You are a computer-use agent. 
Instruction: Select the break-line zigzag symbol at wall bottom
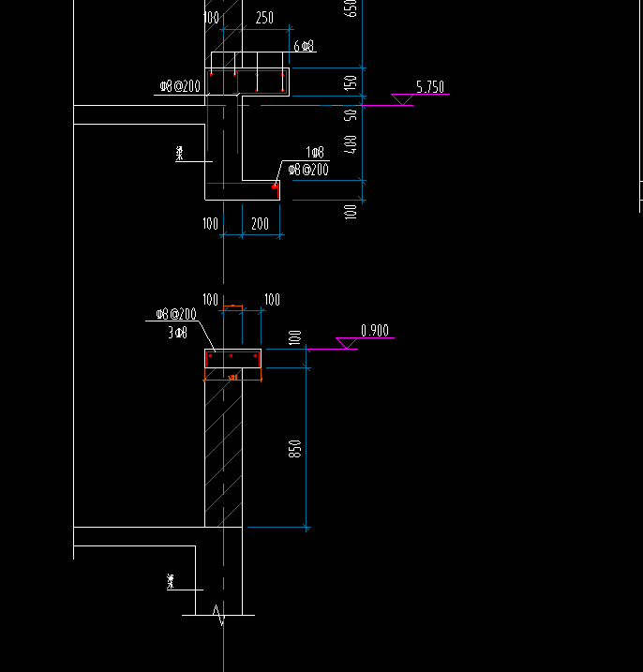(x=218, y=615)
